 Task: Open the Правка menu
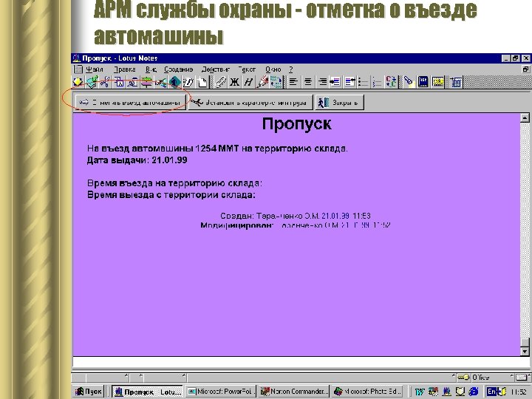[125, 69]
